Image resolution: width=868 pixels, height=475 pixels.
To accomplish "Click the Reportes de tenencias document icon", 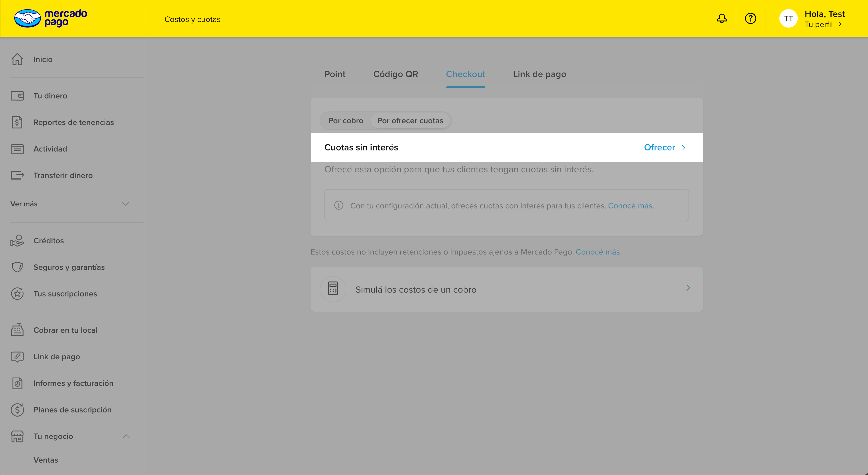I will coord(17,122).
